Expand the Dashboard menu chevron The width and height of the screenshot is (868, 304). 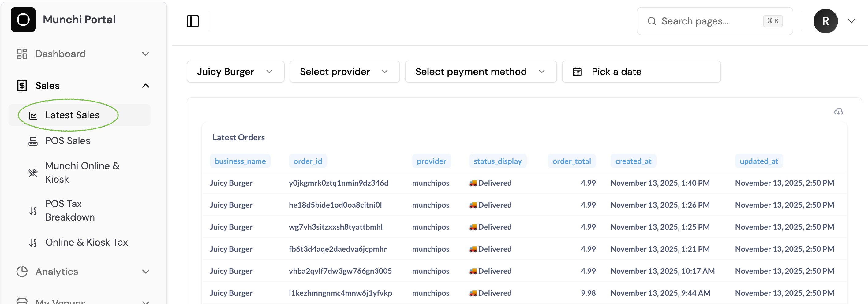pos(146,54)
